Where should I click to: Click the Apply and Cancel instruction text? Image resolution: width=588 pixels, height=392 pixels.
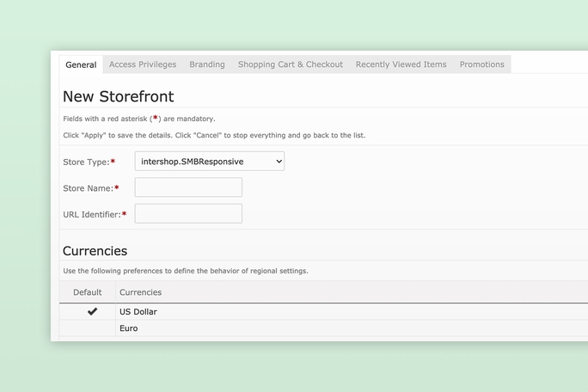click(214, 135)
